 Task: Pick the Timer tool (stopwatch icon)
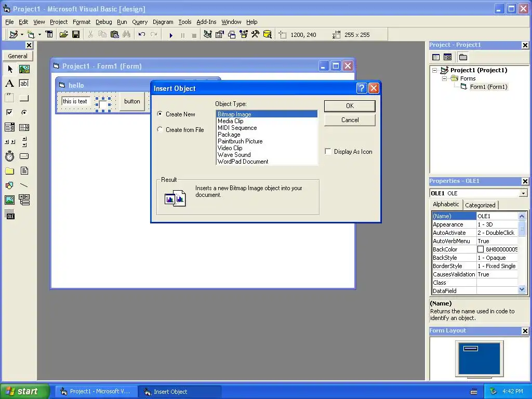click(10, 156)
